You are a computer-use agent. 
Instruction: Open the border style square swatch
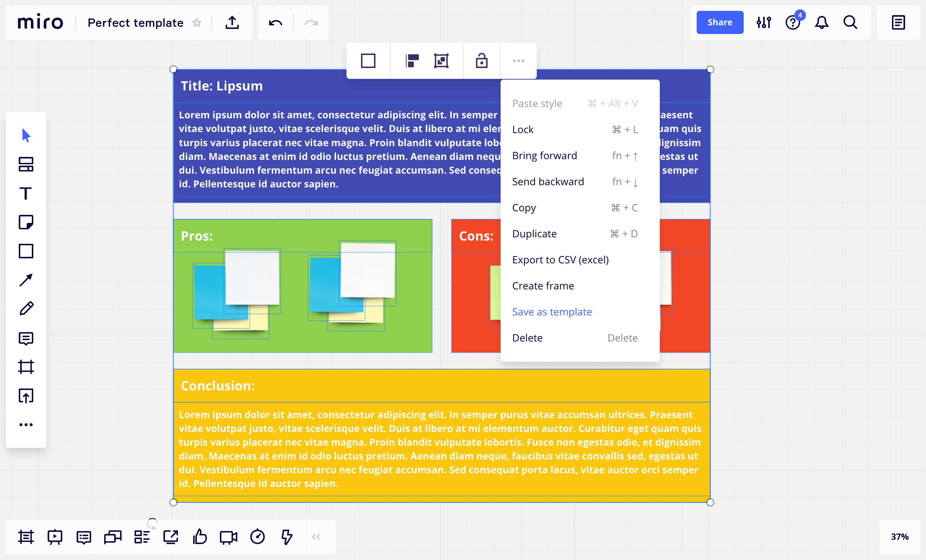click(x=368, y=60)
